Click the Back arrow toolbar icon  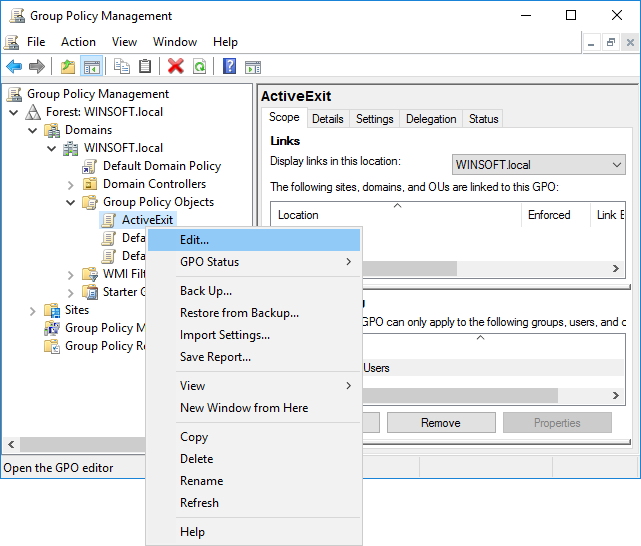coord(14,66)
